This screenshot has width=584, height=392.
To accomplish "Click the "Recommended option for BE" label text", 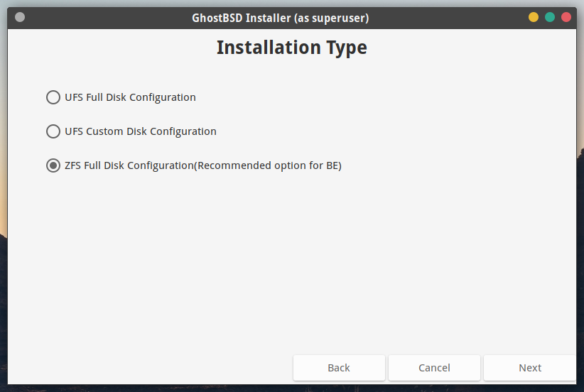I will [x=269, y=165].
